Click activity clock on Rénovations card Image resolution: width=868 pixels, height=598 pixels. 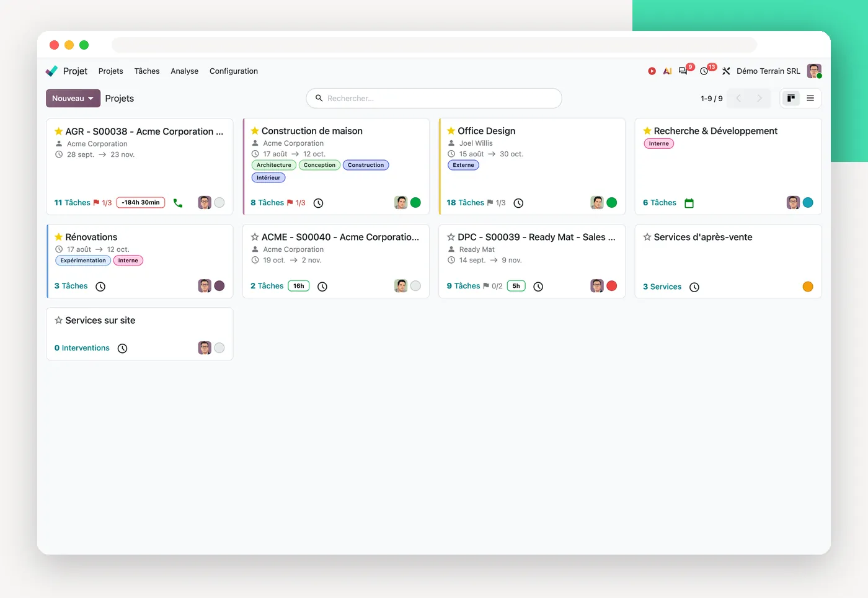click(x=100, y=287)
